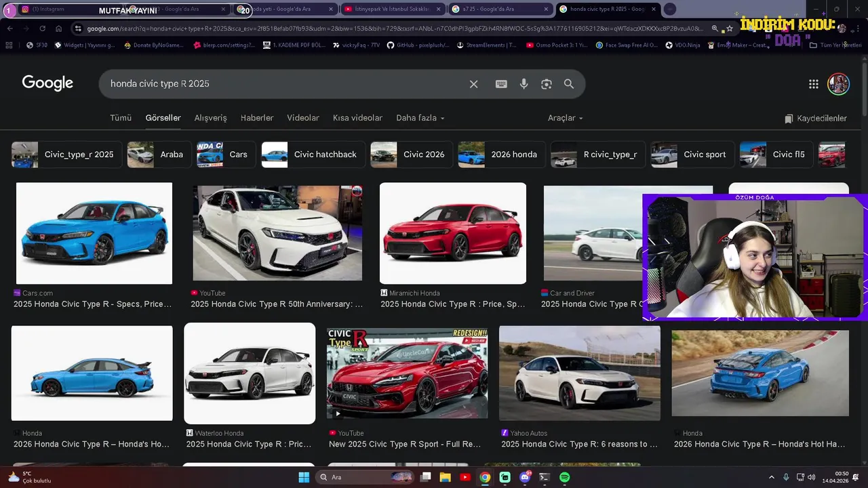This screenshot has width=868, height=488.
Task: Filter by the 2026 honda chip
Action: click(x=502, y=155)
